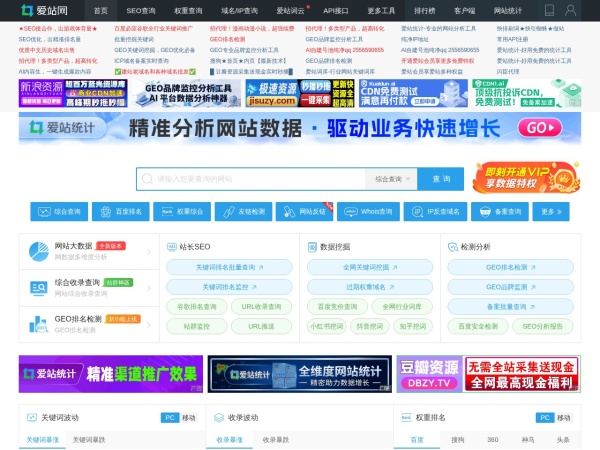Switch 权重排名 panel to PC
This screenshot has height=450, width=600.
545,417
